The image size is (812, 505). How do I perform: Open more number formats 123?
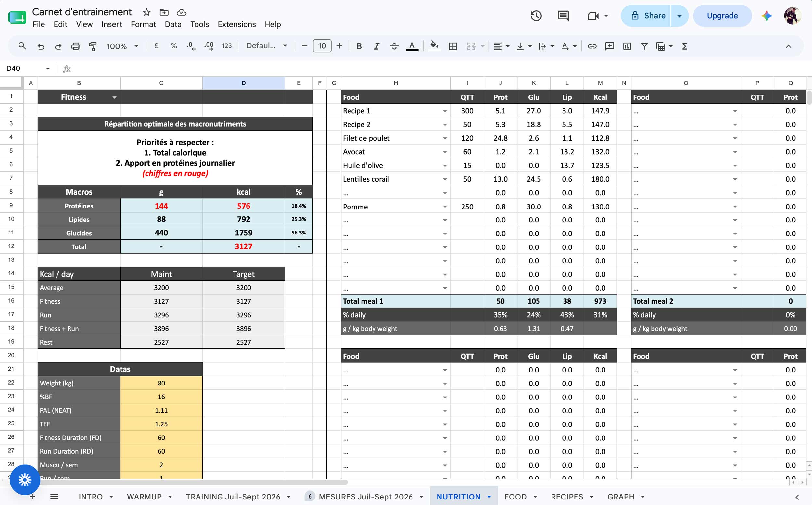[x=226, y=46]
